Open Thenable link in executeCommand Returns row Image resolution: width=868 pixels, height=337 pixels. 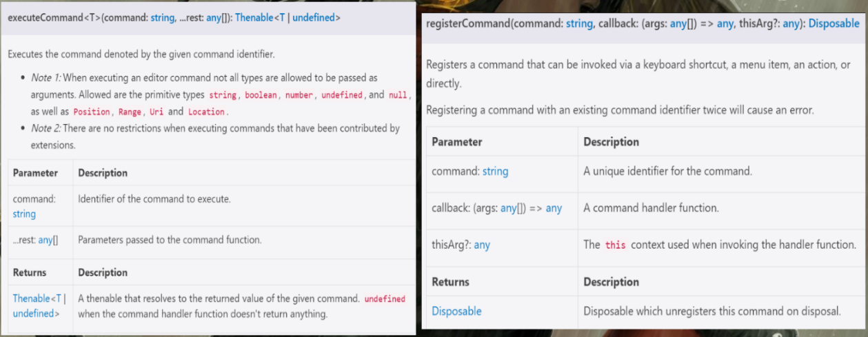(x=32, y=298)
